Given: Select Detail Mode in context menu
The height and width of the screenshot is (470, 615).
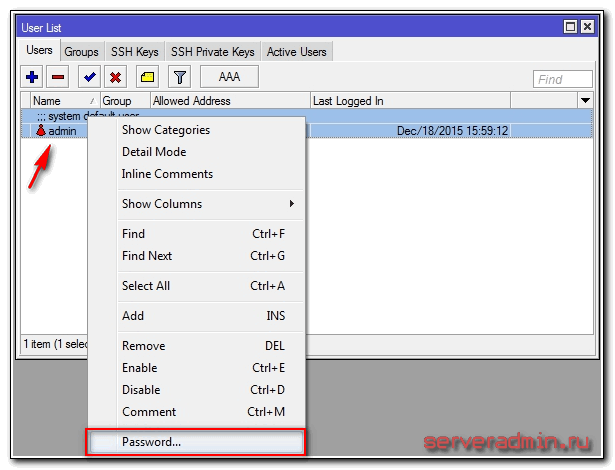Looking at the screenshot, I should (x=154, y=152).
